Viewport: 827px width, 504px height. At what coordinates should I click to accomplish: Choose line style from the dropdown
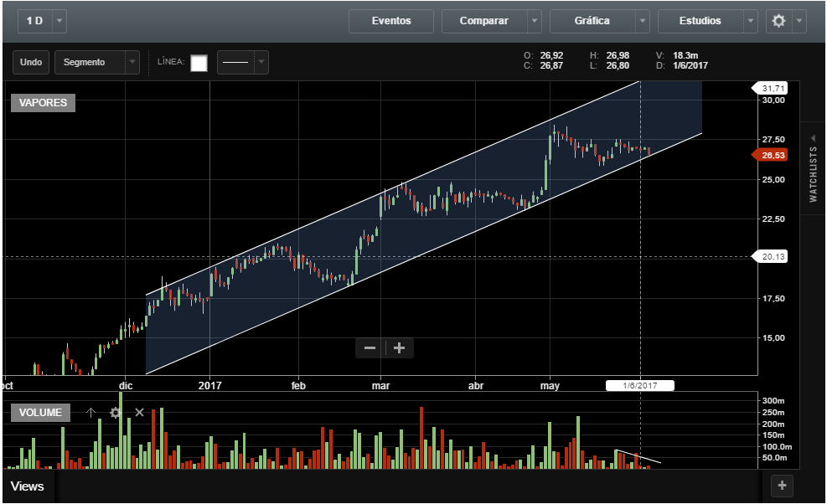click(242, 62)
